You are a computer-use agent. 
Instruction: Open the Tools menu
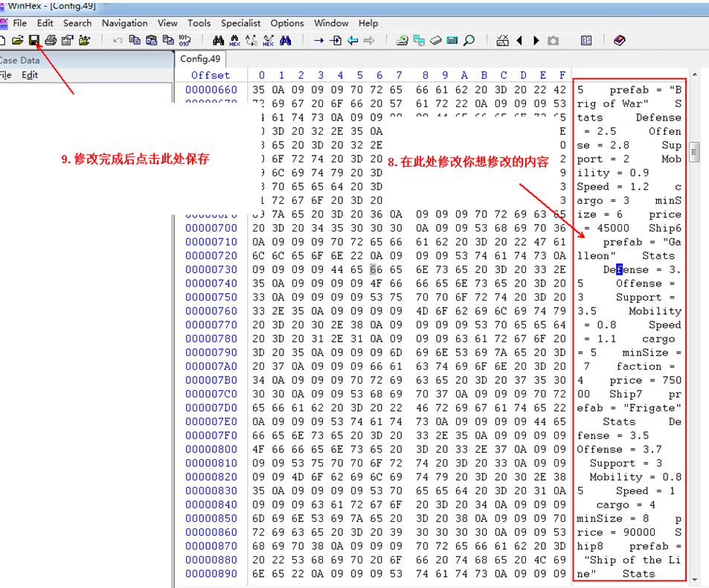[199, 23]
